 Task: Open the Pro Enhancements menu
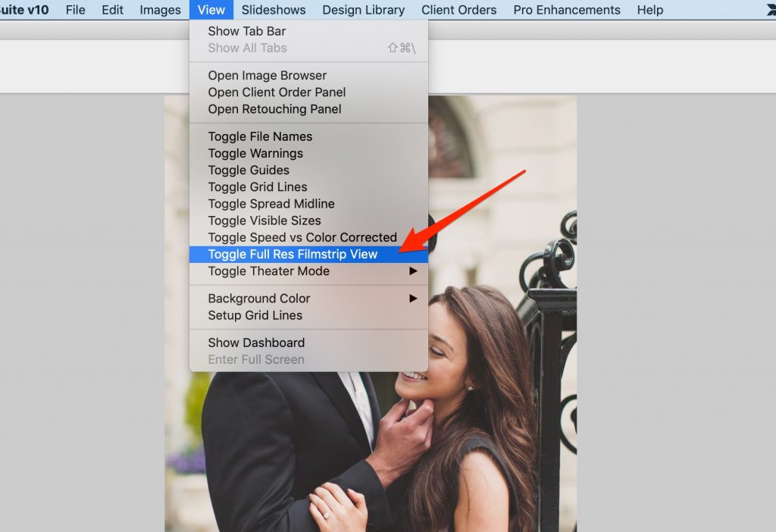567,10
